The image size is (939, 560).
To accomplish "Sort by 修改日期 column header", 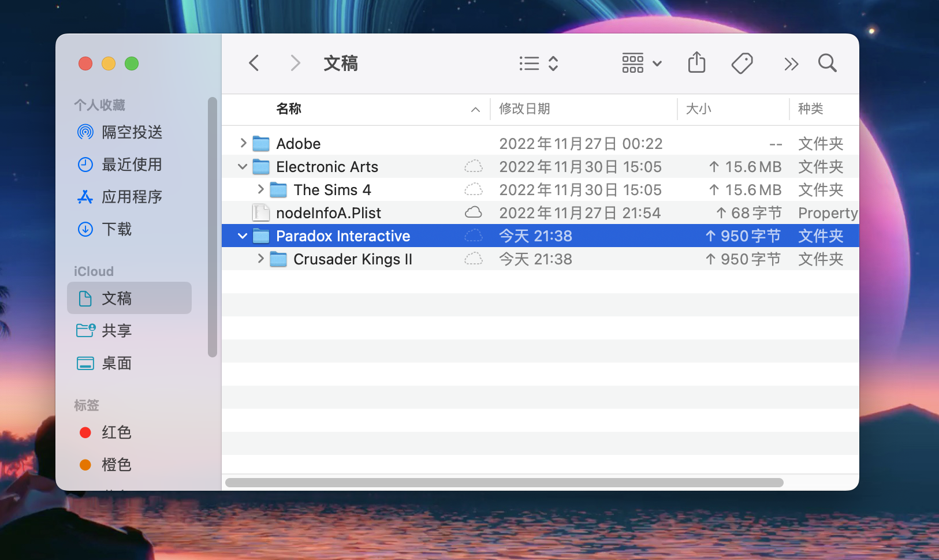I will (524, 109).
